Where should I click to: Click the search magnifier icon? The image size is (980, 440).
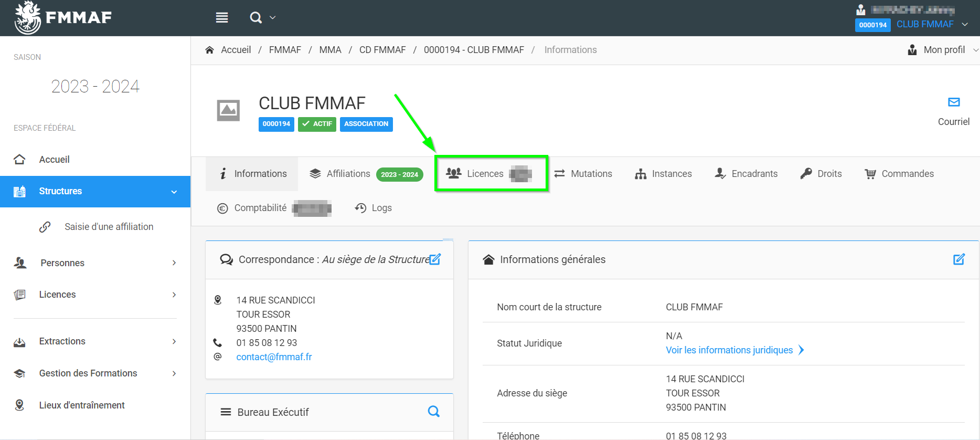click(255, 18)
